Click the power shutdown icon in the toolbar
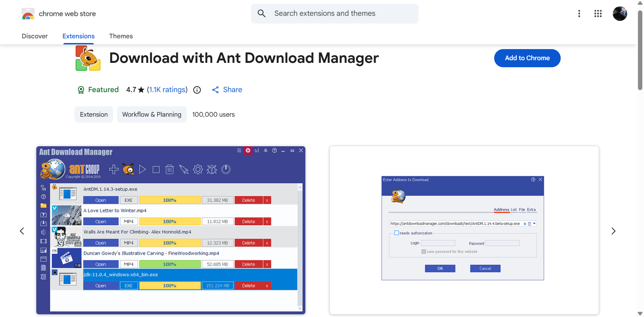 226,169
